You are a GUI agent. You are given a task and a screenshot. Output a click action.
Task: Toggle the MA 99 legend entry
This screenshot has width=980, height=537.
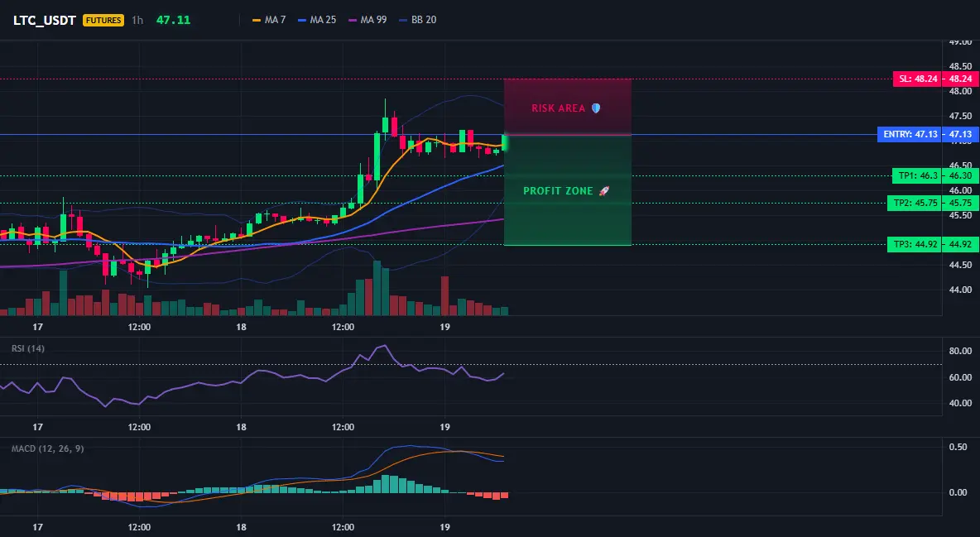point(367,20)
